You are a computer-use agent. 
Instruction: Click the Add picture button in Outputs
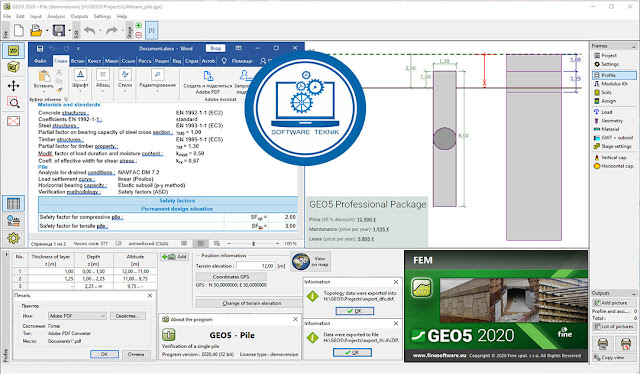click(x=614, y=303)
